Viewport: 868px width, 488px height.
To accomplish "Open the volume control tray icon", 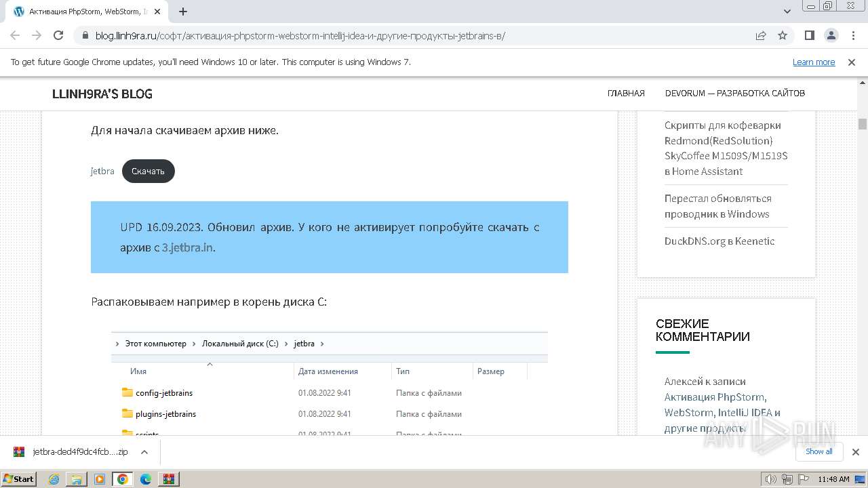I will click(771, 479).
